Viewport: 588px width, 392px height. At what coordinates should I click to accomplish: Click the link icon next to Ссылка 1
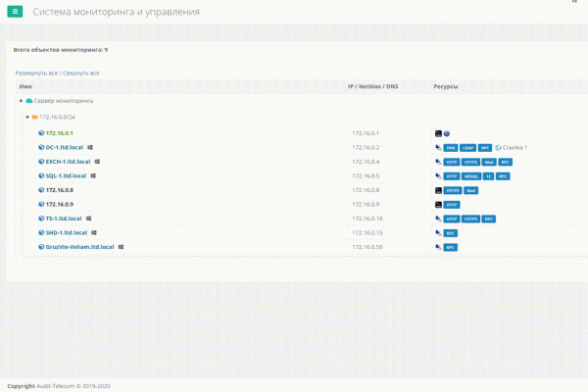tap(499, 147)
